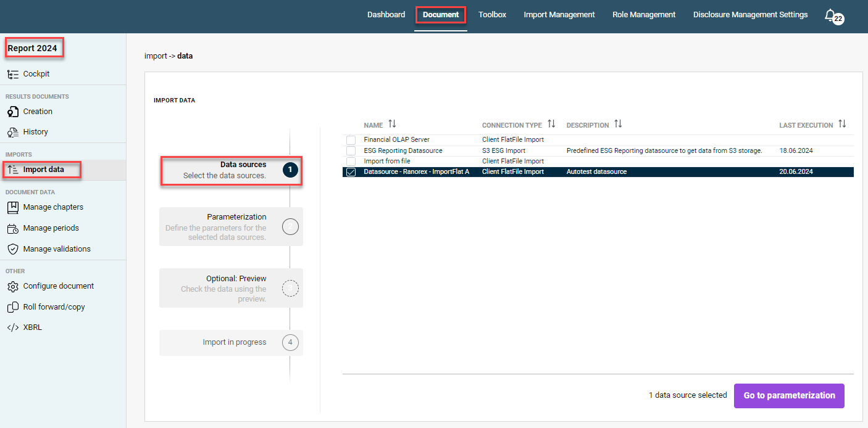The width and height of the screenshot is (868, 428).
Task: Click Datasource - Ranorex - ImportFlat A name
Action: pyautogui.click(x=416, y=172)
